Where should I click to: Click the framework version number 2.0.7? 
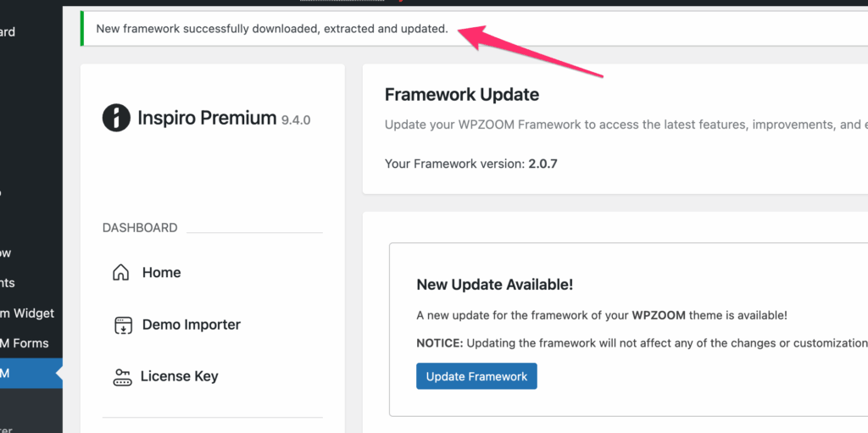[x=542, y=164]
